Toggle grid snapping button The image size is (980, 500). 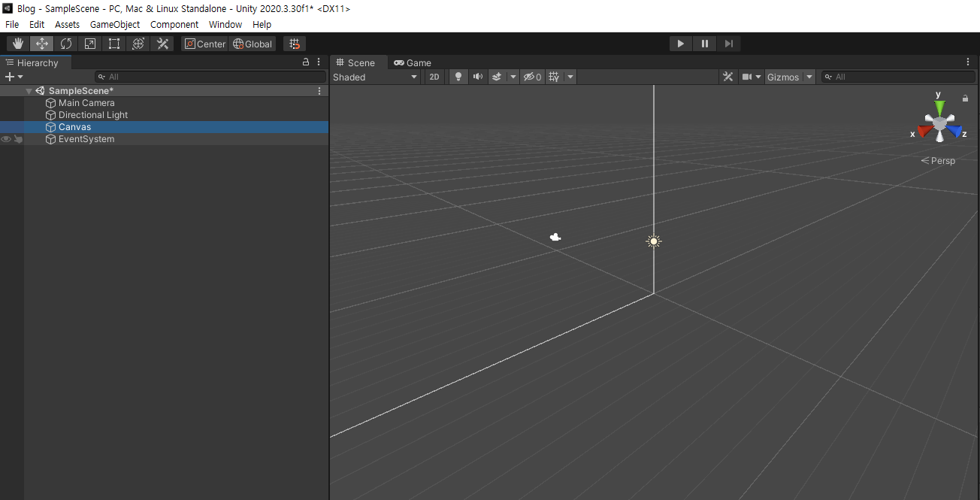[x=295, y=44]
